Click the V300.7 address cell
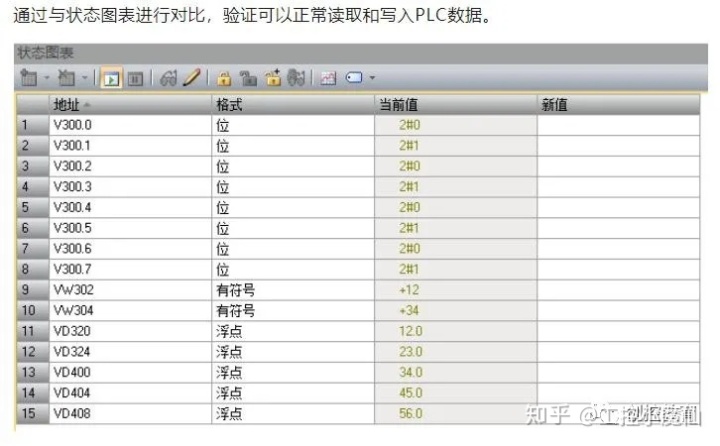The image size is (720, 446). pyautogui.click(x=130, y=269)
